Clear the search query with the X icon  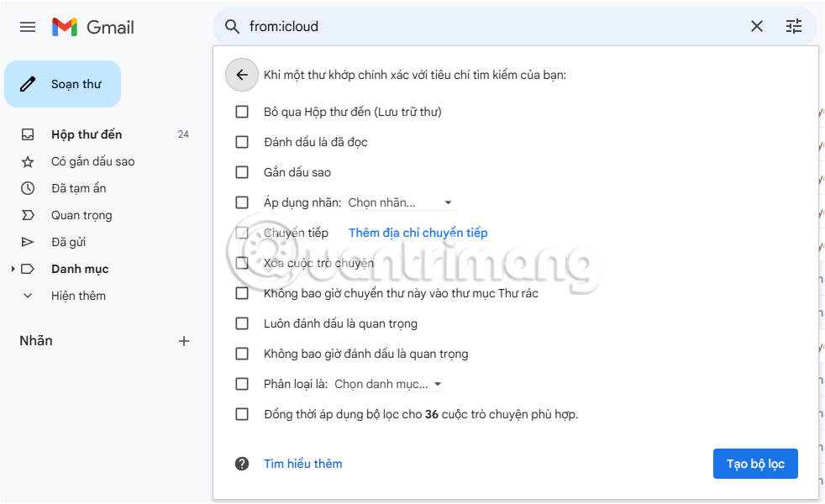756,26
